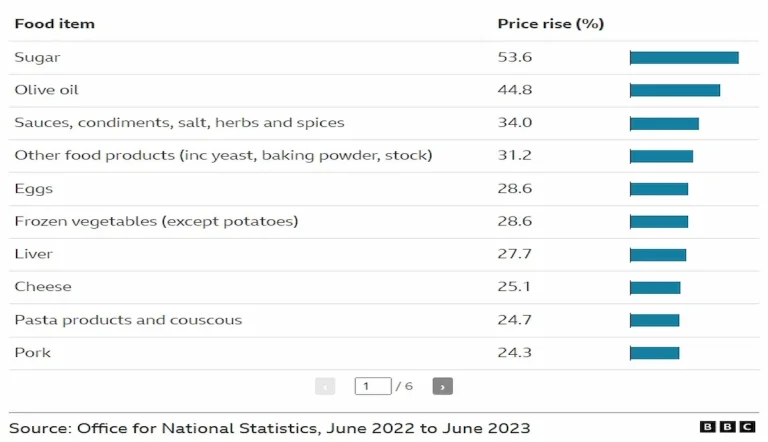
Task: Click the BBC logo
Action: point(727,427)
